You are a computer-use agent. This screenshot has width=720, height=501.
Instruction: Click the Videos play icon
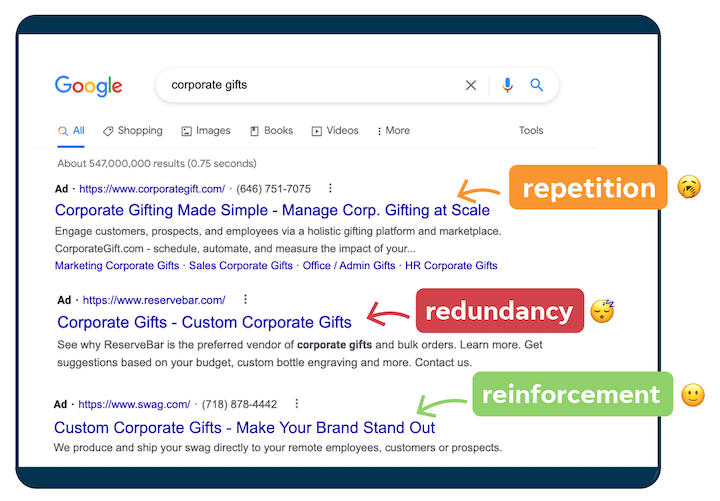(317, 131)
